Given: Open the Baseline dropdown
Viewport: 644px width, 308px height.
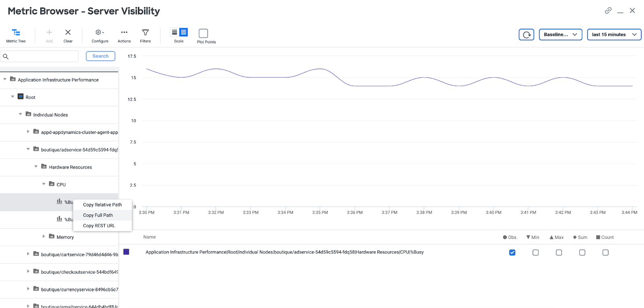Looking at the screenshot, I should tap(560, 35).
